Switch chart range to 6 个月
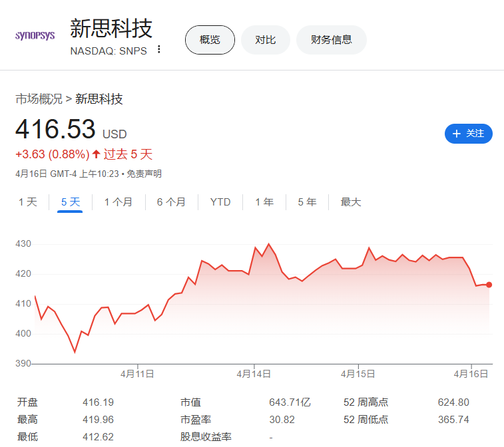This screenshot has height=447, width=504. [x=171, y=202]
